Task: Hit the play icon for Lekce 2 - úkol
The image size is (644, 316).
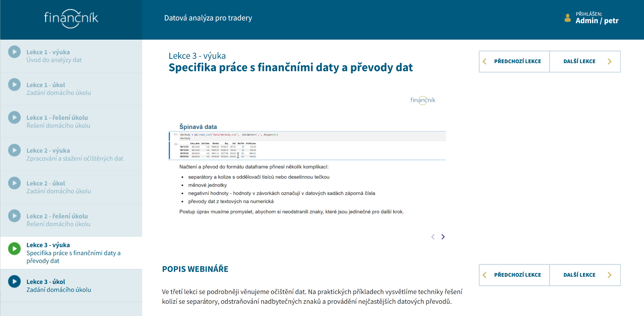Action: coord(14,183)
